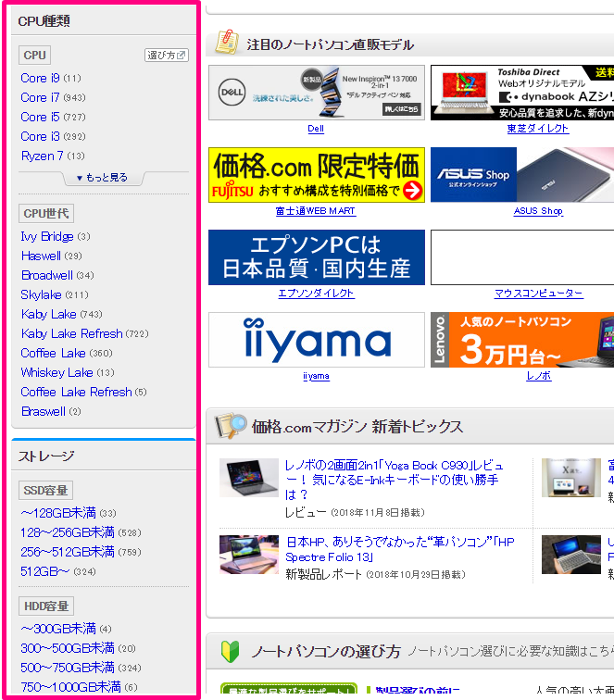Open the Lenovo 3万円台 banner

click(522, 340)
